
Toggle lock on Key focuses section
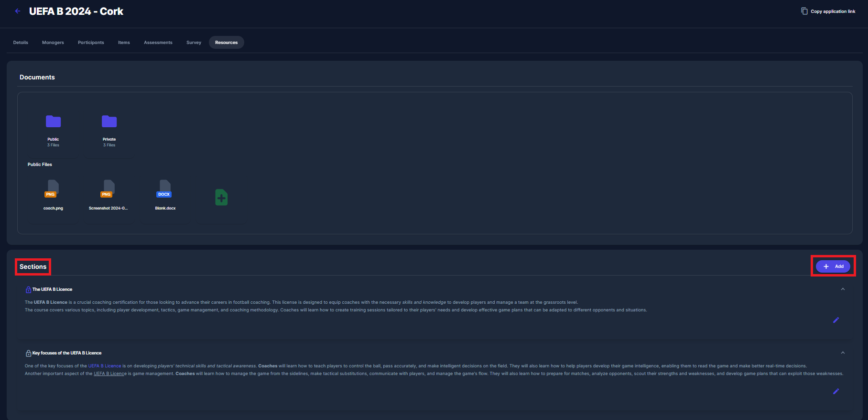(28, 353)
